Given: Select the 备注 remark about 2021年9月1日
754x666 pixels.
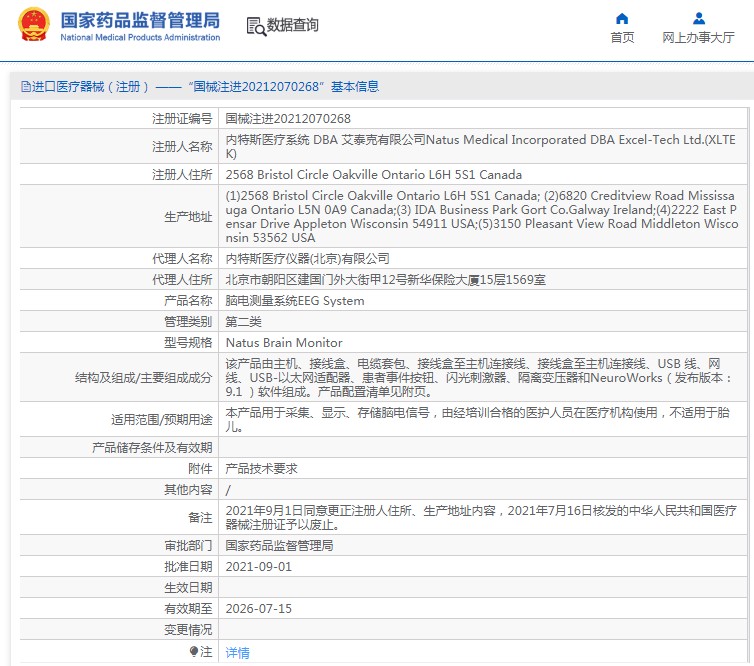Looking at the screenshot, I should (481, 517).
